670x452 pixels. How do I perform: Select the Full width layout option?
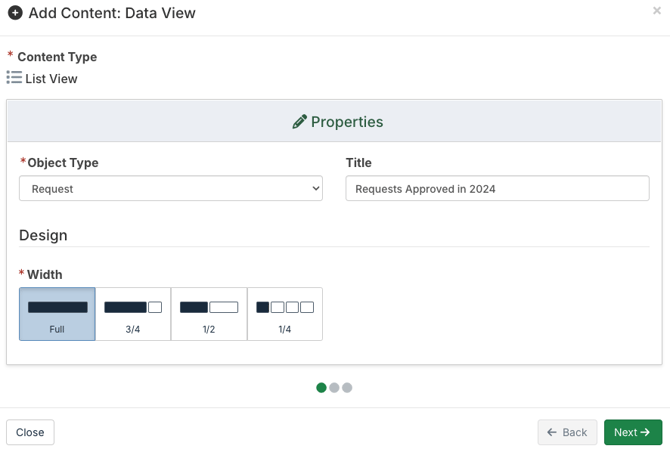pos(57,314)
